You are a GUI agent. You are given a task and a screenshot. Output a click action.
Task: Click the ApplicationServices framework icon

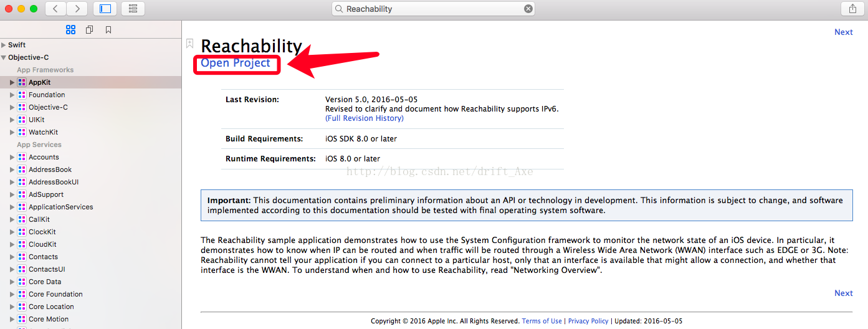22,207
